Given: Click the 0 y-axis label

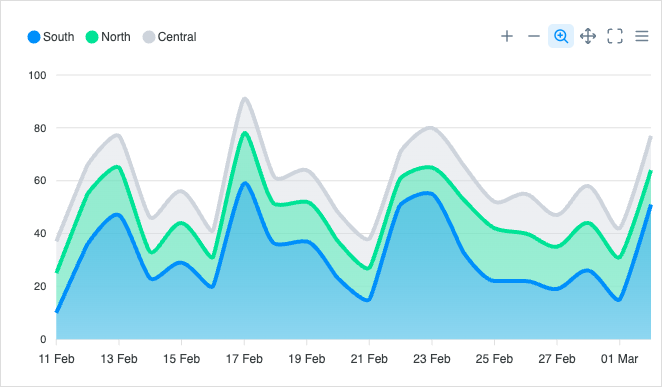Looking at the screenshot, I should 43,339.
